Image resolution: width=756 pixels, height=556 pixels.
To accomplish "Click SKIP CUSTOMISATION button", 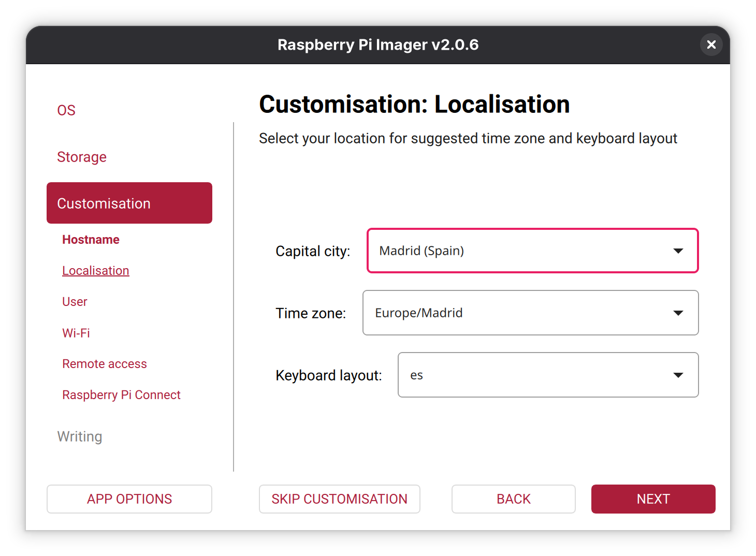I will point(339,499).
